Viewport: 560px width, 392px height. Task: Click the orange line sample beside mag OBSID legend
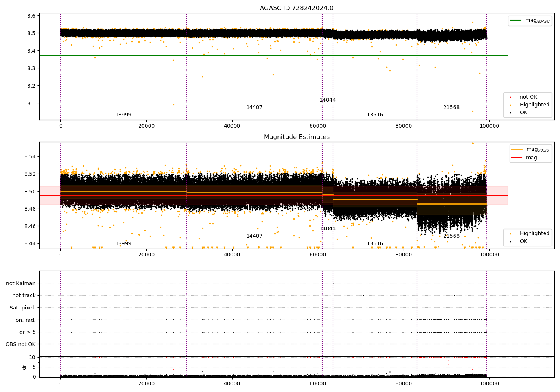coord(517,149)
